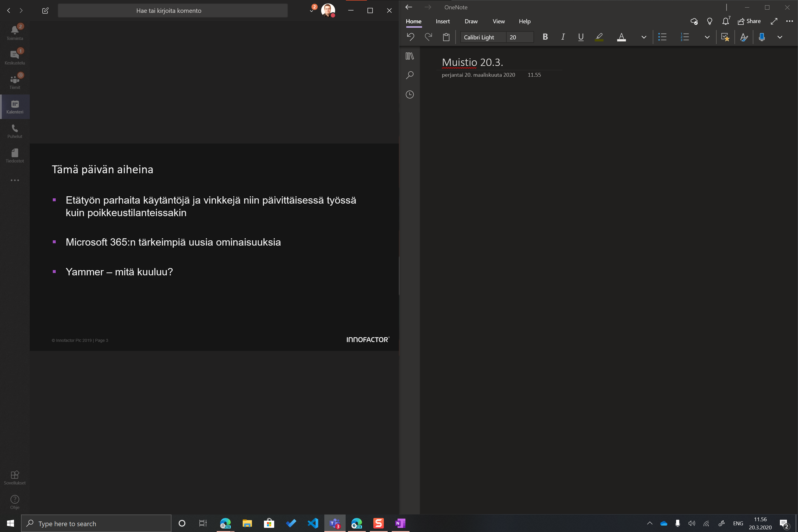Open more ribbon options chevron
Screen dimensions: 798x532
coord(779,37)
